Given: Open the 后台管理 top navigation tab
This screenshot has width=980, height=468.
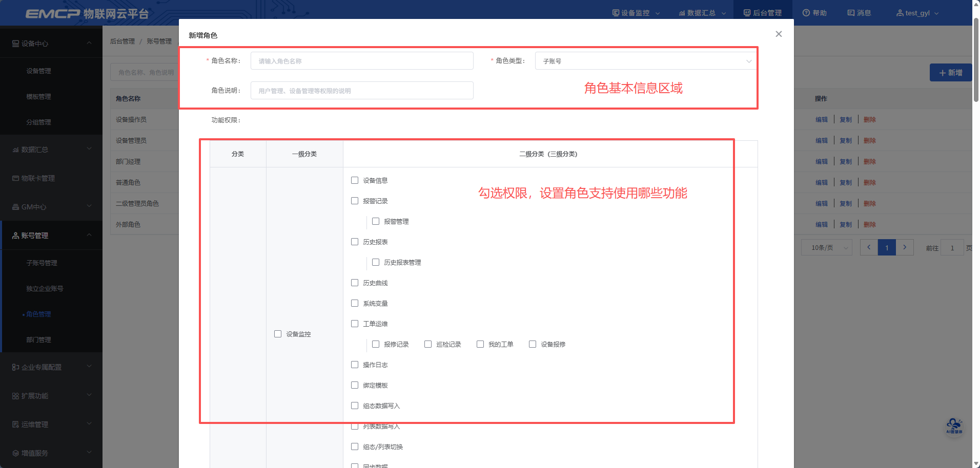Looking at the screenshot, I should pyautogui.click(x=763, y=13).
